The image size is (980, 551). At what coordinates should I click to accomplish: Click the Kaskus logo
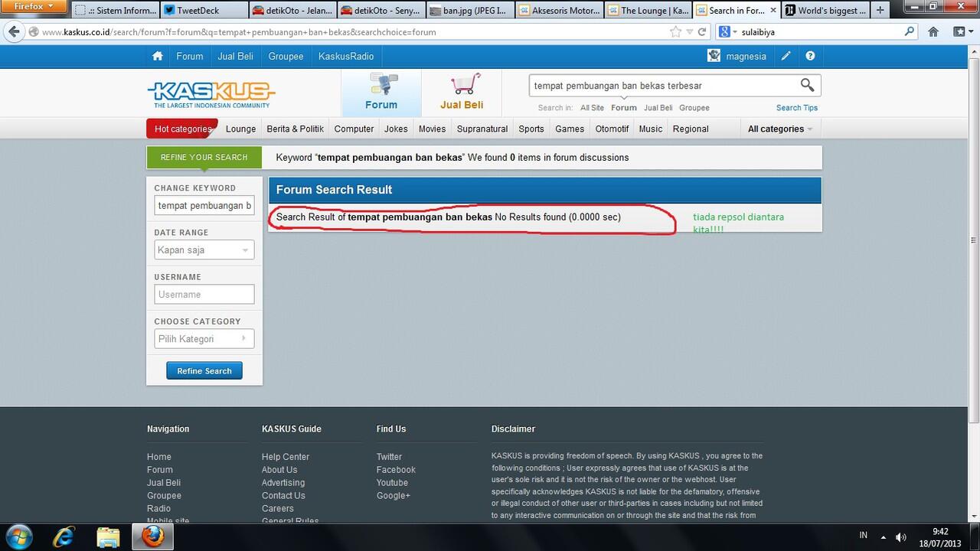[x=211, y=95]
